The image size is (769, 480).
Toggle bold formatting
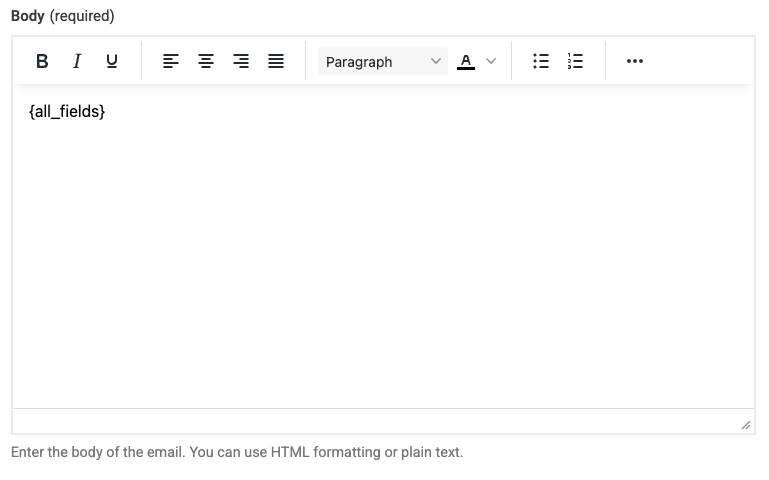[x=42, y=61]
